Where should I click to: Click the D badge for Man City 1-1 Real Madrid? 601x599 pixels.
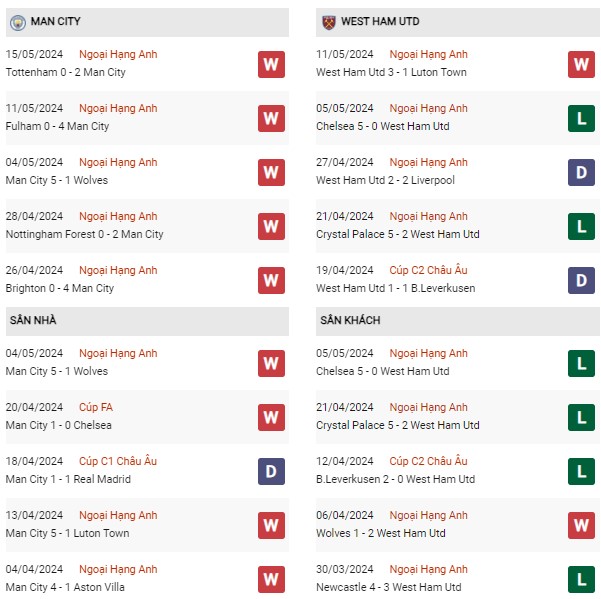[x=271, y=471]
